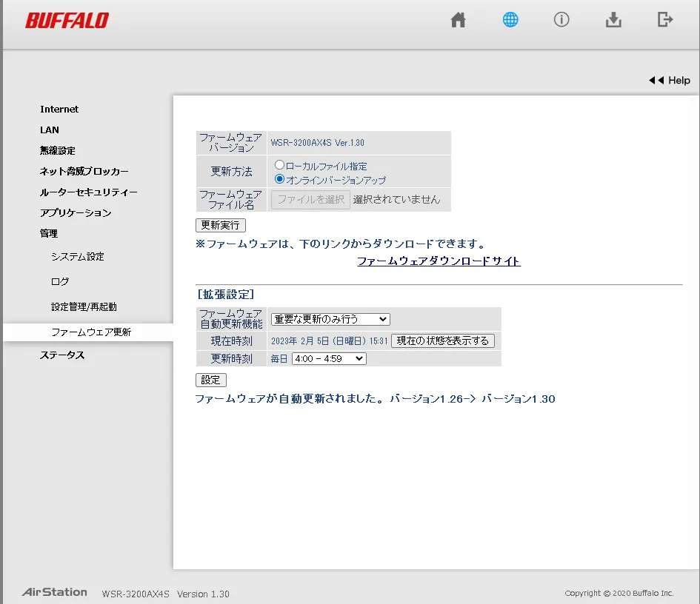Open the 更新時刻 time range dropdown
Image resolution: width=700 pixels, height=604 pixels.
(x=329, y=359)
